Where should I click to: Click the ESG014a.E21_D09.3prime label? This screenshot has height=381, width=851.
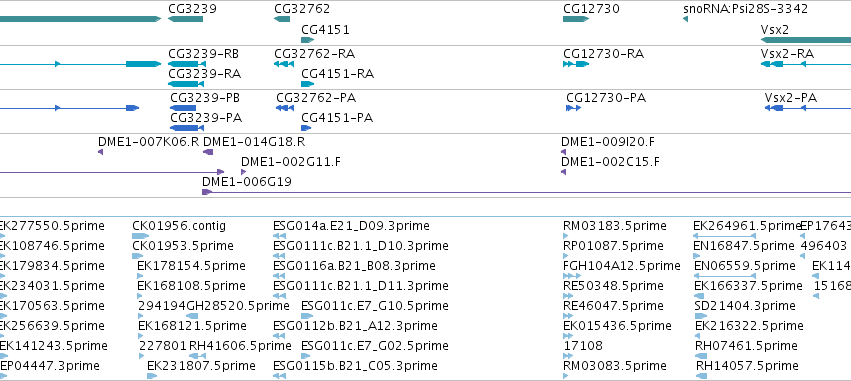[351, 226]
